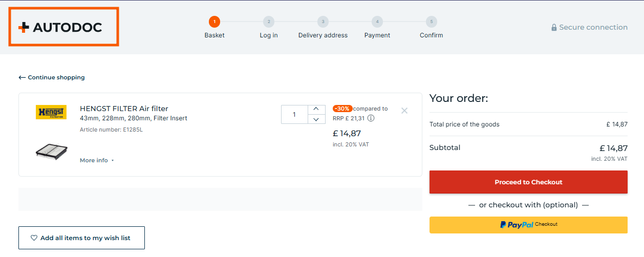Click the AUTODOC logo

tap(60, 28)
